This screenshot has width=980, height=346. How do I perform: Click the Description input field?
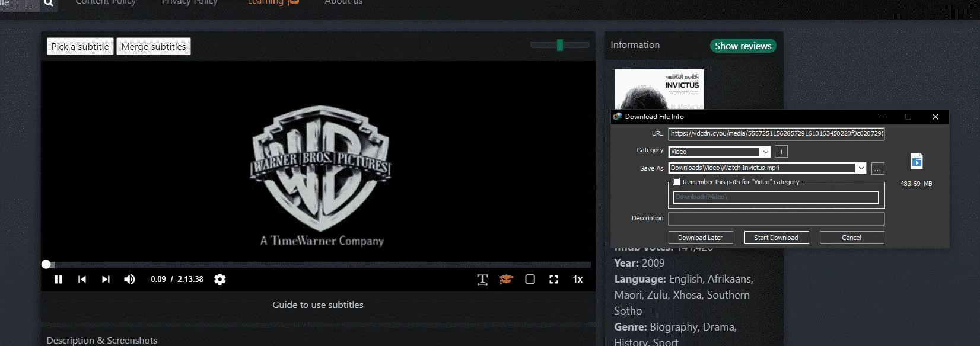coord(777,219)
